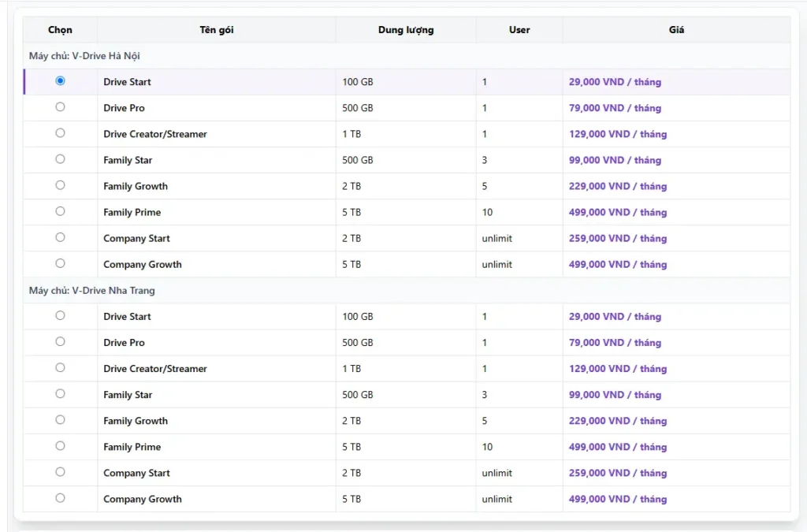Click the 499,000 VND Family Prime price link
The image size is (807, 532).
(x=617, y=212)
